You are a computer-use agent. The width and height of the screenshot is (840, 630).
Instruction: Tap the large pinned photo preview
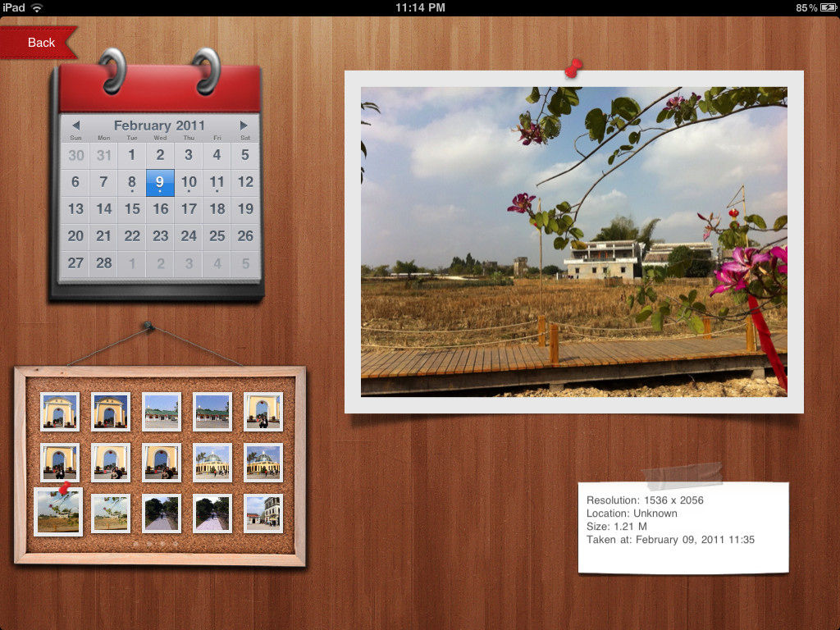573,242
